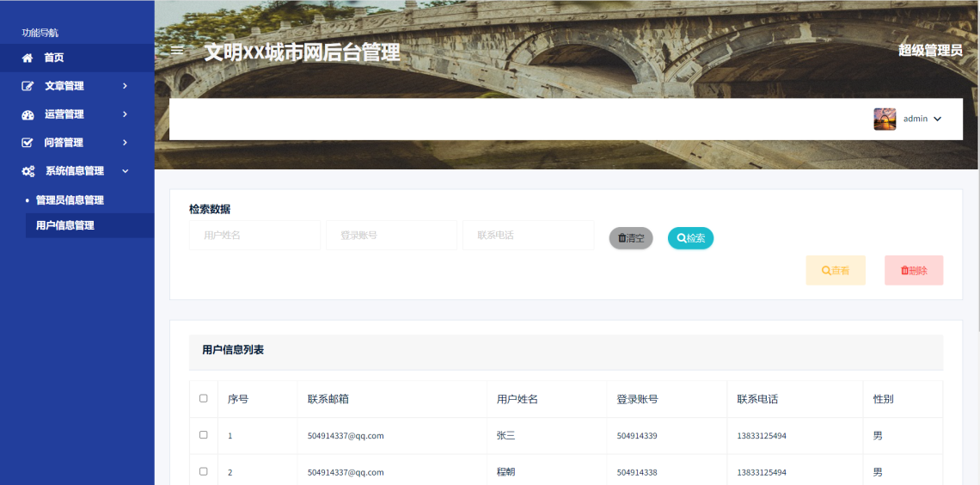
Task: Open the 首页 menu item
Action: (x=77, y=58)
